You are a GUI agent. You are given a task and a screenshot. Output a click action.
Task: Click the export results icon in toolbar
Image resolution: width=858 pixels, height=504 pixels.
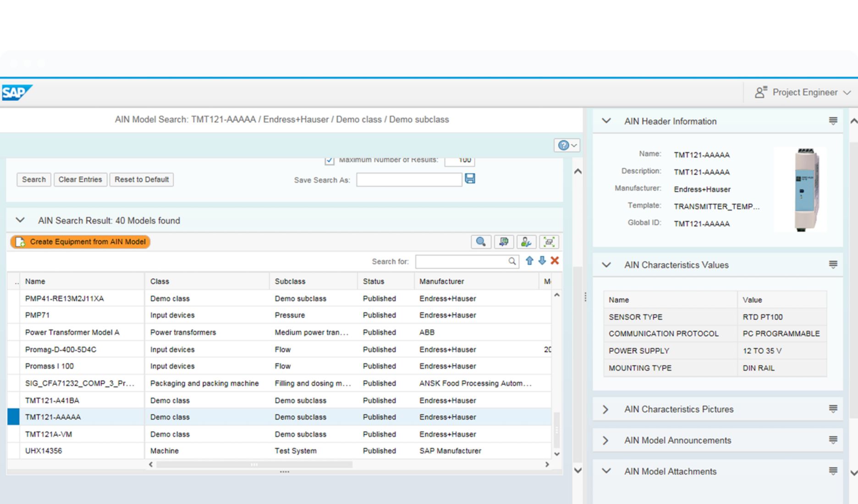point(504,242)
